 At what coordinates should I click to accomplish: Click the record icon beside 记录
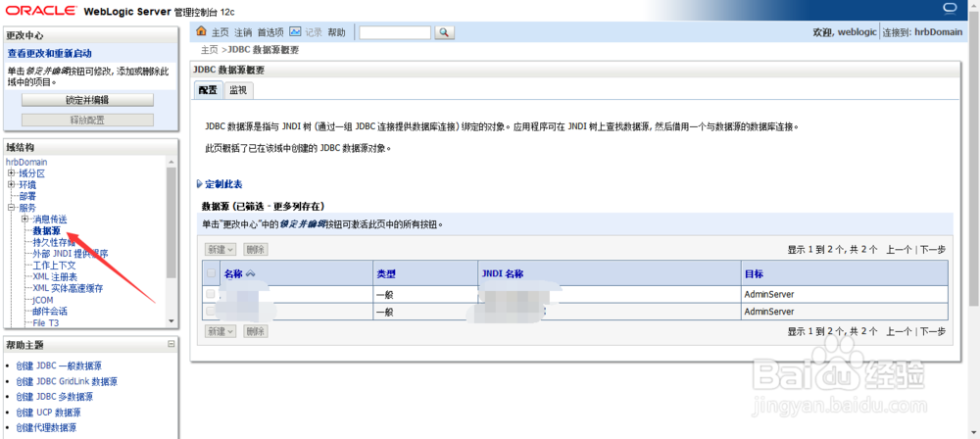296,31
